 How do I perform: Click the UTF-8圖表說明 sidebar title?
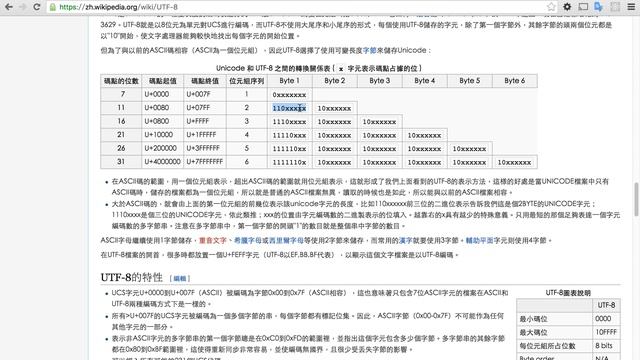coord(568,293)
